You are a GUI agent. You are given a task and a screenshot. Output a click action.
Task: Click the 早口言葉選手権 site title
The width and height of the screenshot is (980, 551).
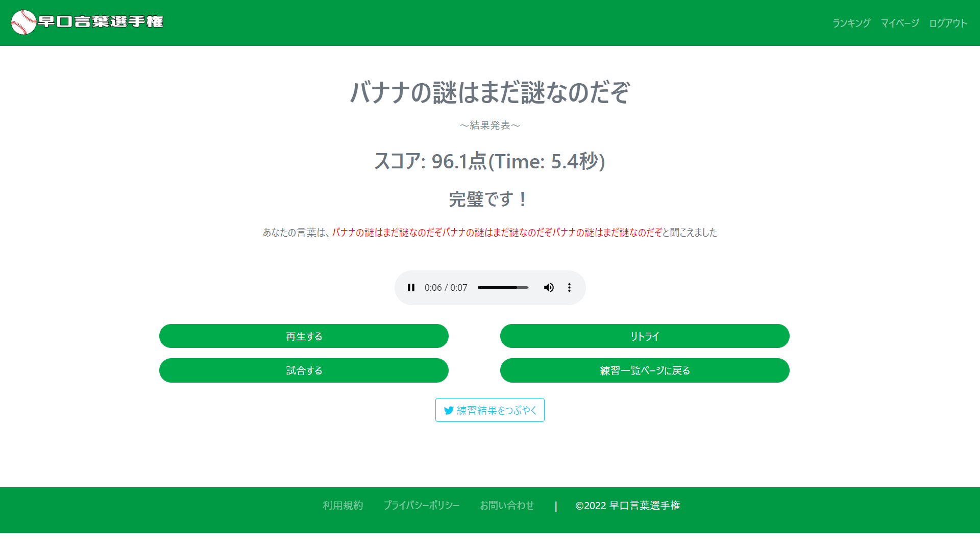click(101, 22)
